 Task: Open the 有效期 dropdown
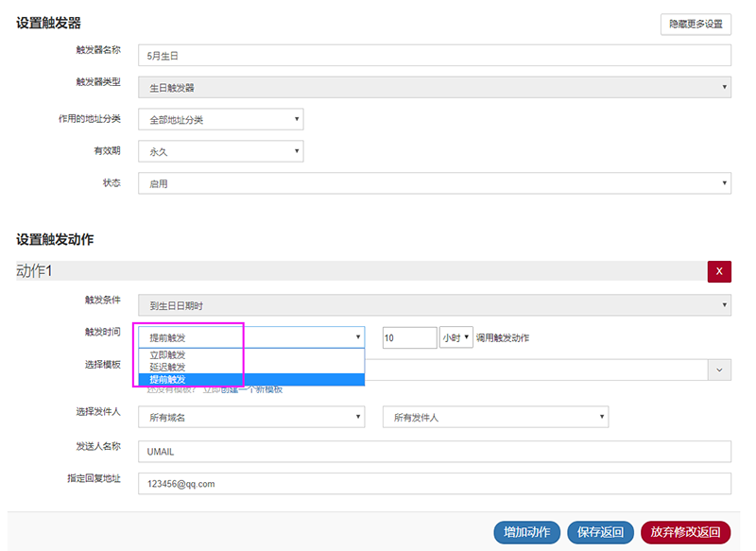coord(220,151)
